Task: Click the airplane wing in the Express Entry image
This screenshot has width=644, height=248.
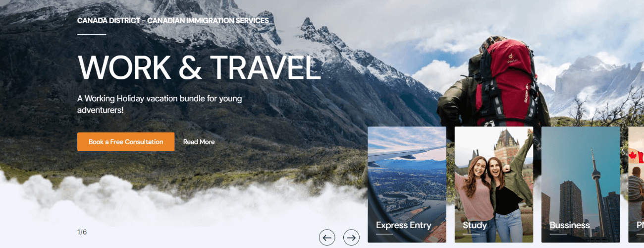Action: tap(406, 154)
